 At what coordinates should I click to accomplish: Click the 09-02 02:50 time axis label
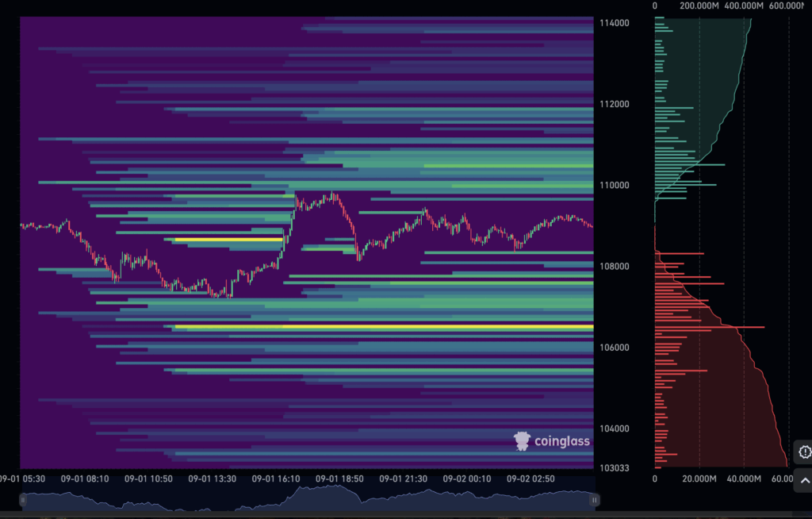pyautogui.click(x=529, y=479)
